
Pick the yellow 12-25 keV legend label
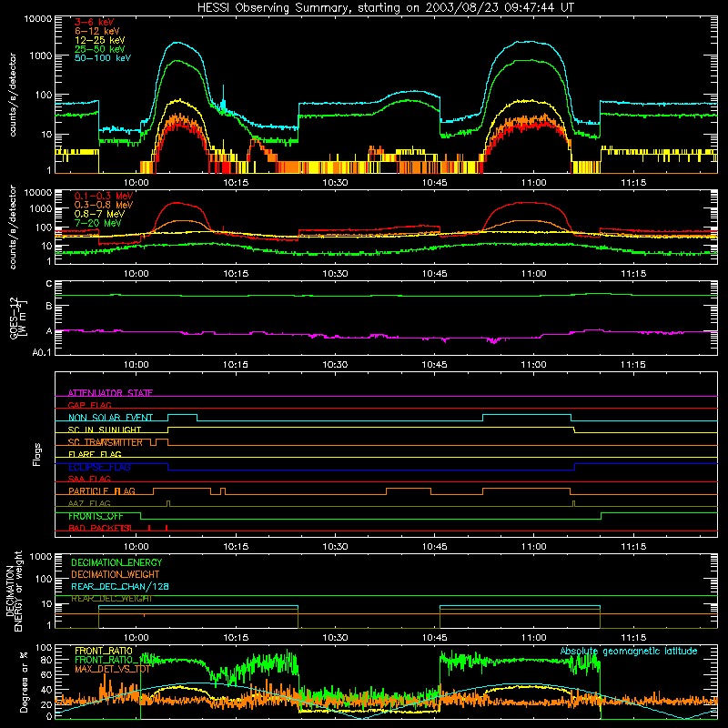tap(99, 40)
